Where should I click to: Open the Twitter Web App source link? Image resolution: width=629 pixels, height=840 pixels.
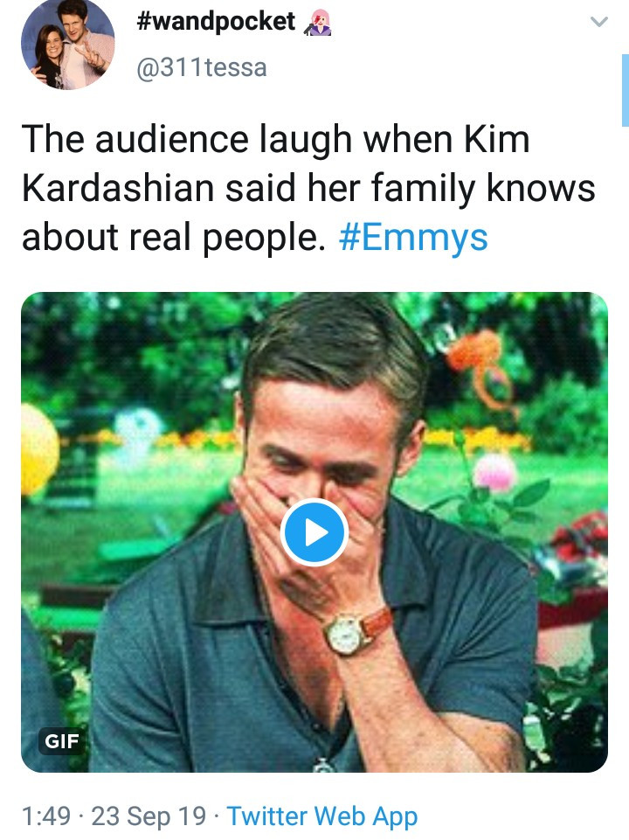322,816
